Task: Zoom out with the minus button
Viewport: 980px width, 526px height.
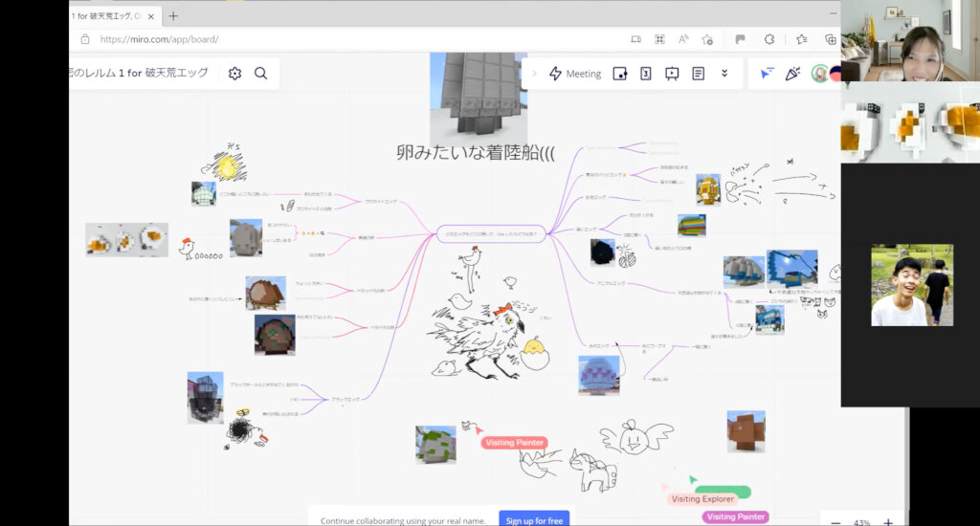Action: click(835, 522)
